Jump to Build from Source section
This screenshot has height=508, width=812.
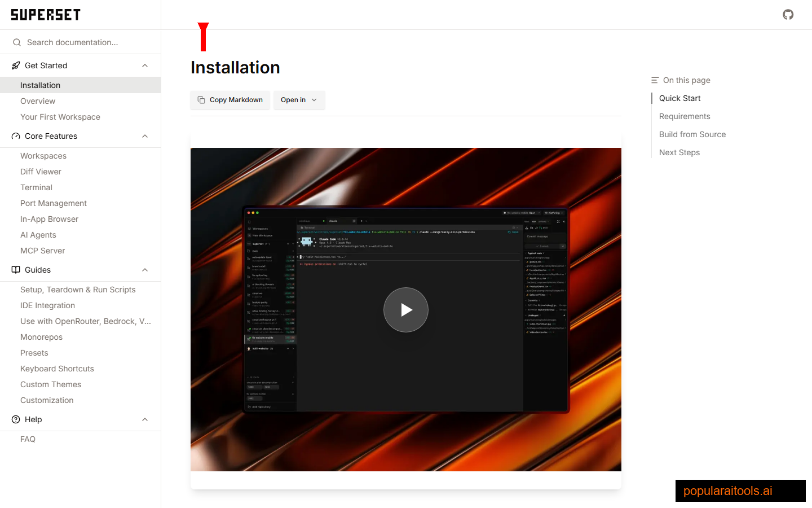[x=692, y=134]
